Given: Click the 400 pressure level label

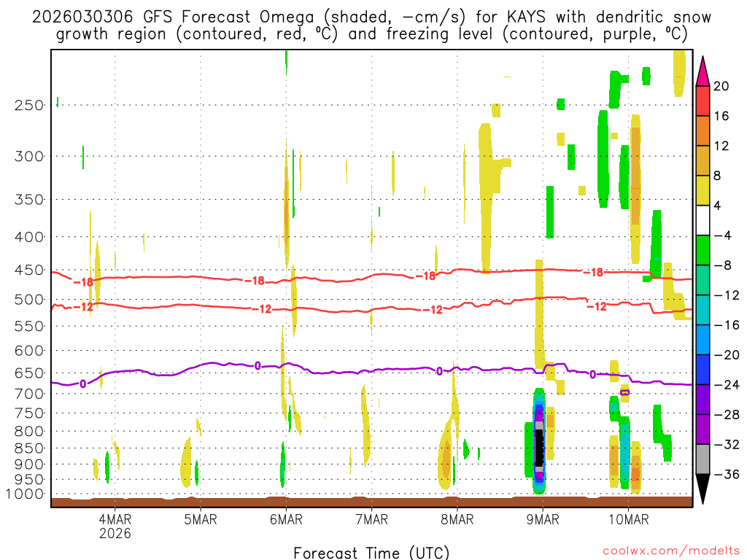Looking at the screenshot, I should [x=29, y=237].
